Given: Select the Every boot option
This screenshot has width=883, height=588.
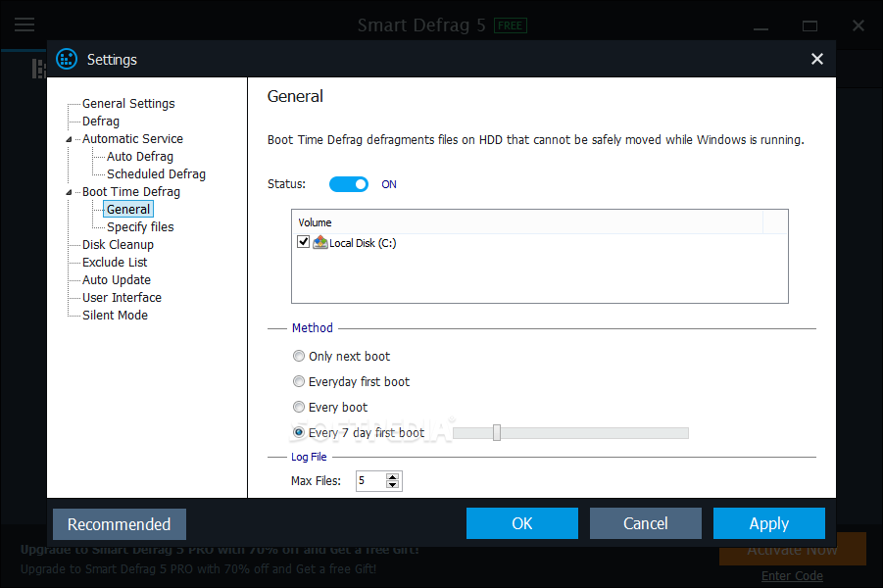Looking at the screenshot, I should pos(299,407).
